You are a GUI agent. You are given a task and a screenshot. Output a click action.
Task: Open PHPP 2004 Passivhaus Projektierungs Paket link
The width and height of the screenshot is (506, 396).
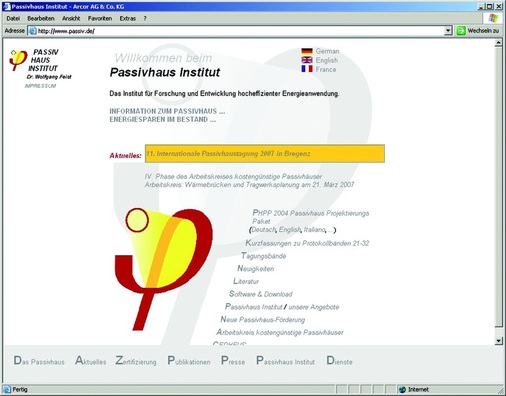pyautogui.click(x=311, y=217)
